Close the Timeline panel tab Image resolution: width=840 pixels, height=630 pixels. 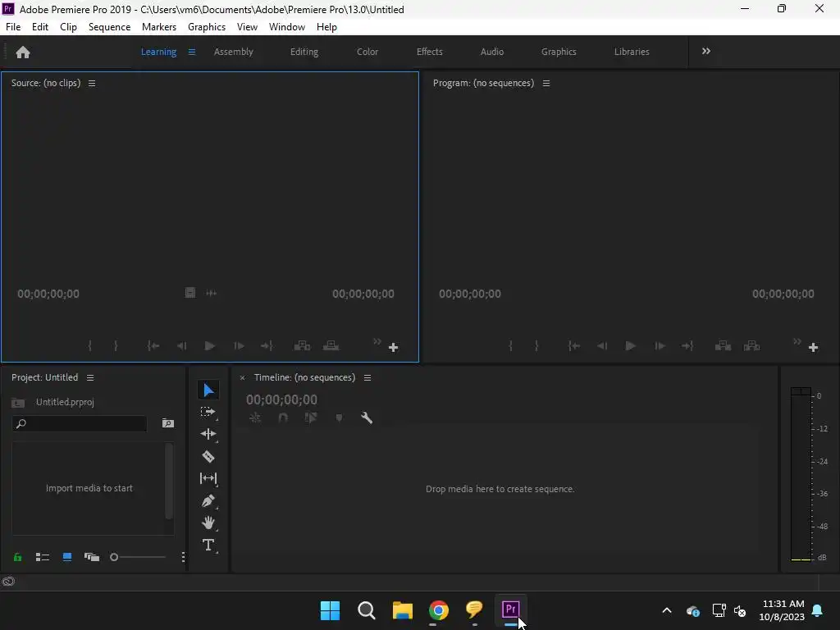coord(242,377)
